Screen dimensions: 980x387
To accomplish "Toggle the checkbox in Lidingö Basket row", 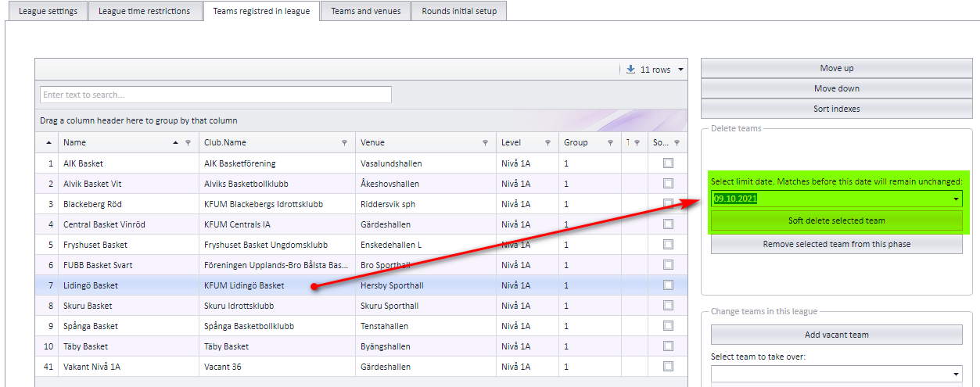I will coord(668,285).
